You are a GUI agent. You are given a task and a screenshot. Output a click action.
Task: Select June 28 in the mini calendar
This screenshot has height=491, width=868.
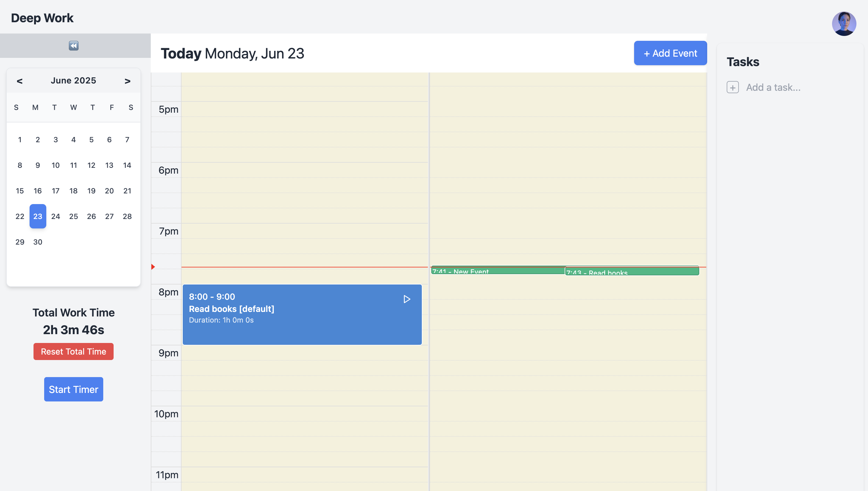point(127,216)
